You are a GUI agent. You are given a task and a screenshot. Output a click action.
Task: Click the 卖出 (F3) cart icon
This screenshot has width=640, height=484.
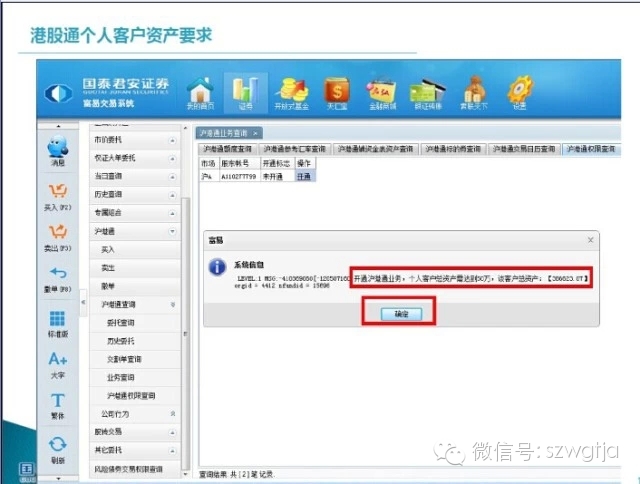pos(58,238)
